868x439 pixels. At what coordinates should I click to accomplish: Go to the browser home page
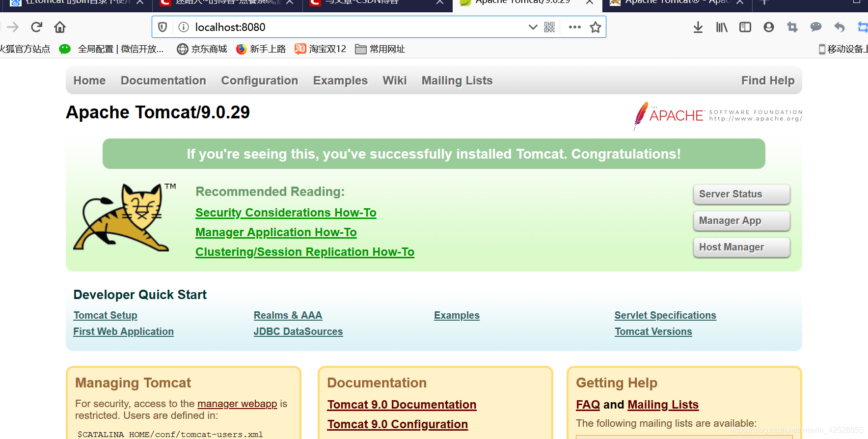(60, 27)
